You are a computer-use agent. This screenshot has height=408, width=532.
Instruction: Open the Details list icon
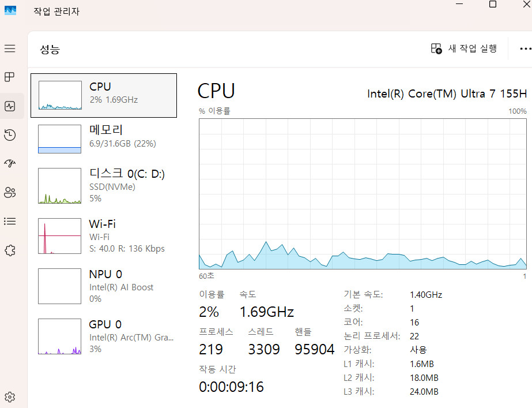click(x=10, y=221)
